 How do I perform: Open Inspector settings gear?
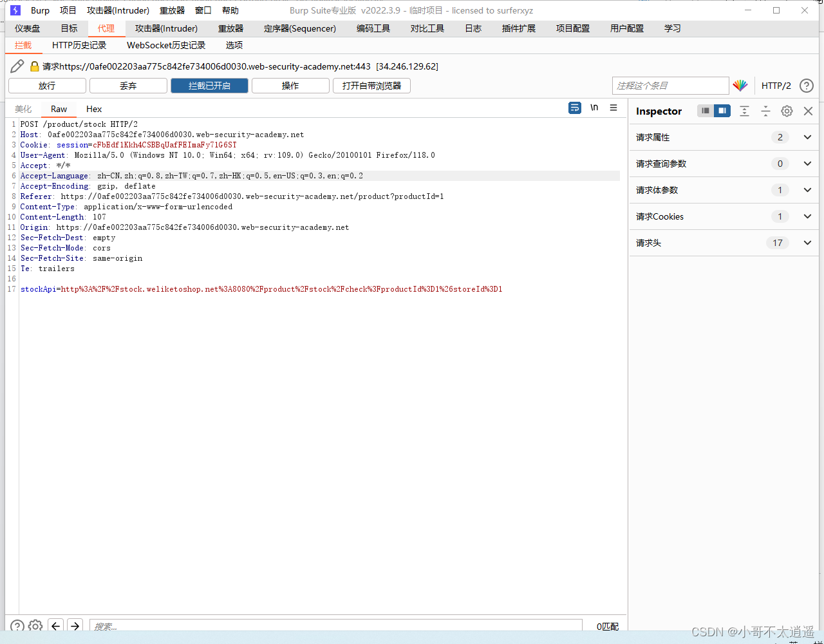point(787,111)
